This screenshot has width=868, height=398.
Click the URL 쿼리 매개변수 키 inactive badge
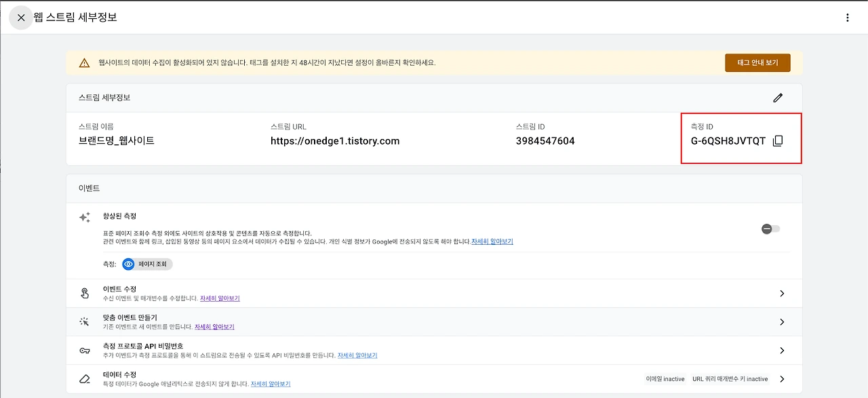click(x=730, y=379)
